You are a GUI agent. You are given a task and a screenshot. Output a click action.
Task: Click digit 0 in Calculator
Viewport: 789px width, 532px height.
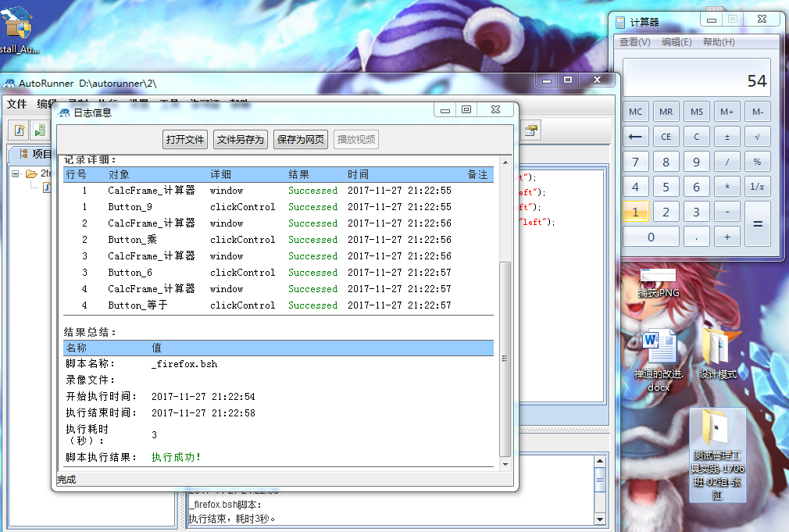pyautogui.click(x=651, y=237)
